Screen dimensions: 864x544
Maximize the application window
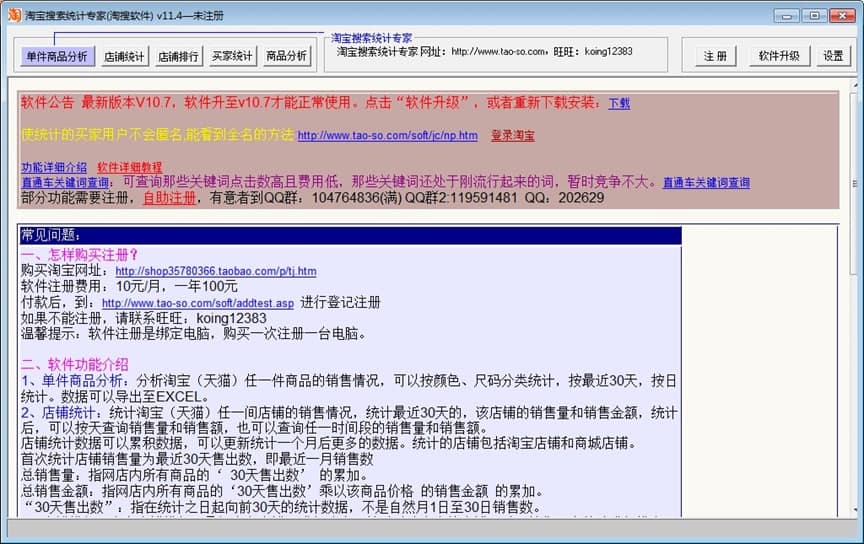tap(814, 16)
